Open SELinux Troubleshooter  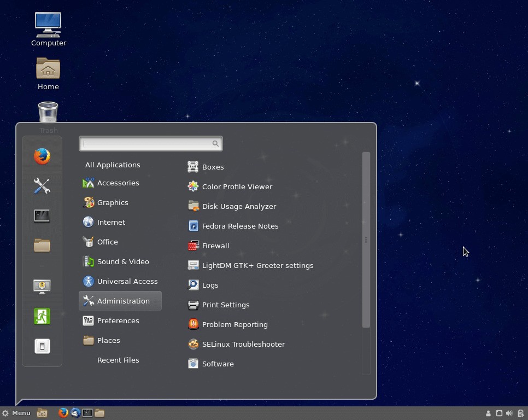[x=236, y=344]
